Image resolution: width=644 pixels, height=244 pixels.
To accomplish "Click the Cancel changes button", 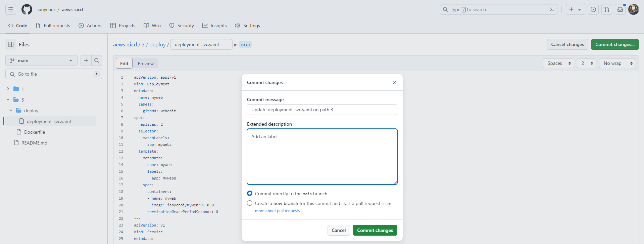I will (567, 44).
